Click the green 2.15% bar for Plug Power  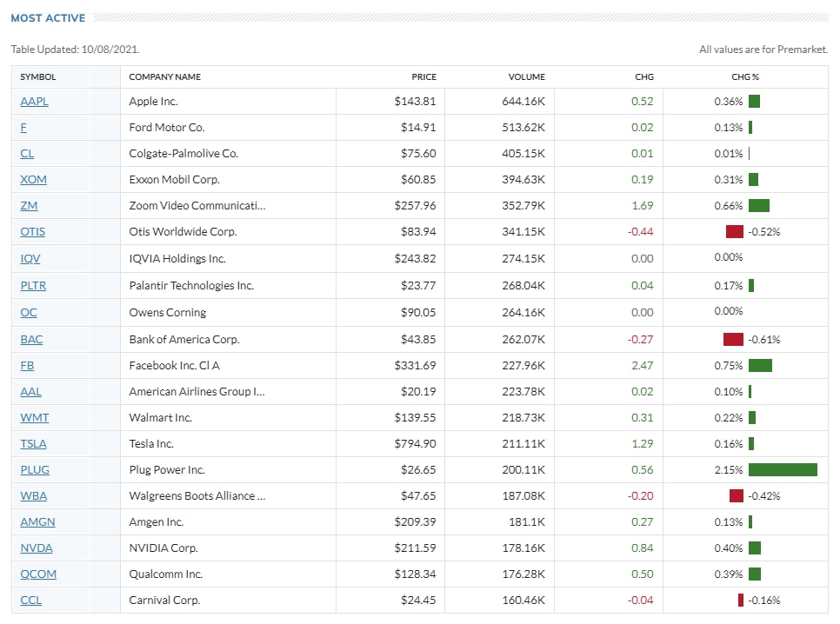tap(783, 470)
